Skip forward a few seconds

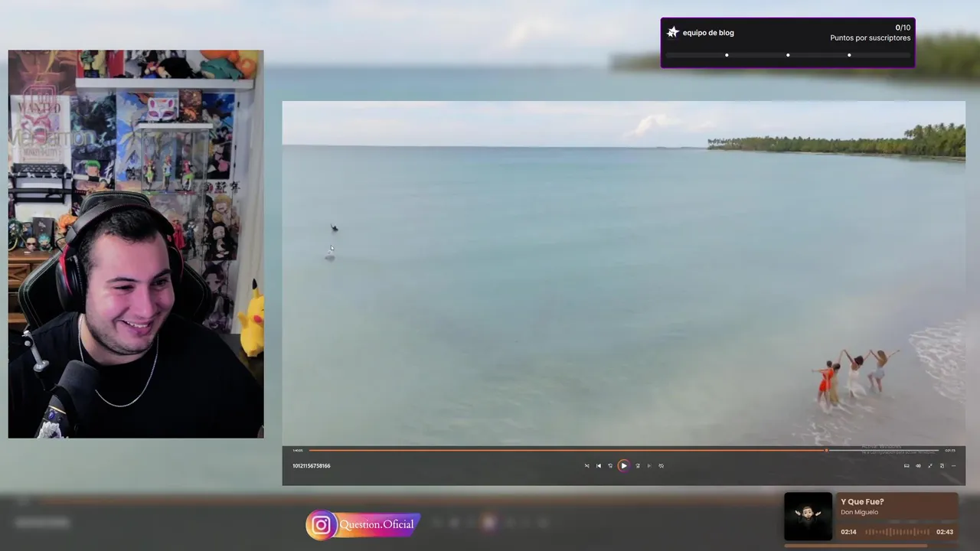[x=638, y=465]
